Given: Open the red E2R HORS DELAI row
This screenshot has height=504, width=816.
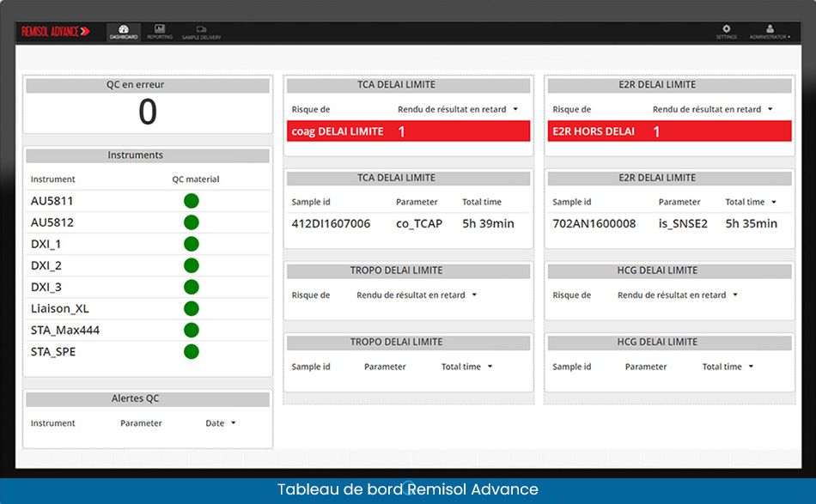Looking at the screenshot, I should tap(669, 131).
